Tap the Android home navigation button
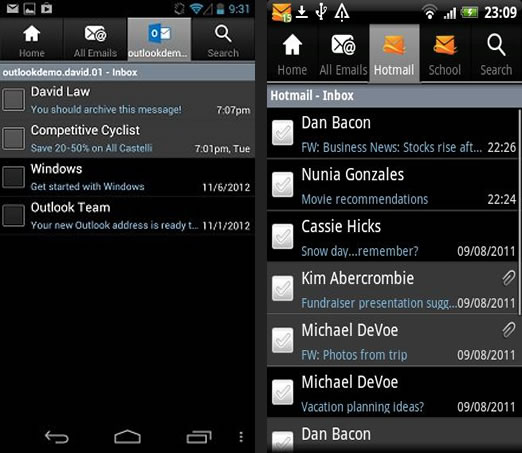 (127, 437)
